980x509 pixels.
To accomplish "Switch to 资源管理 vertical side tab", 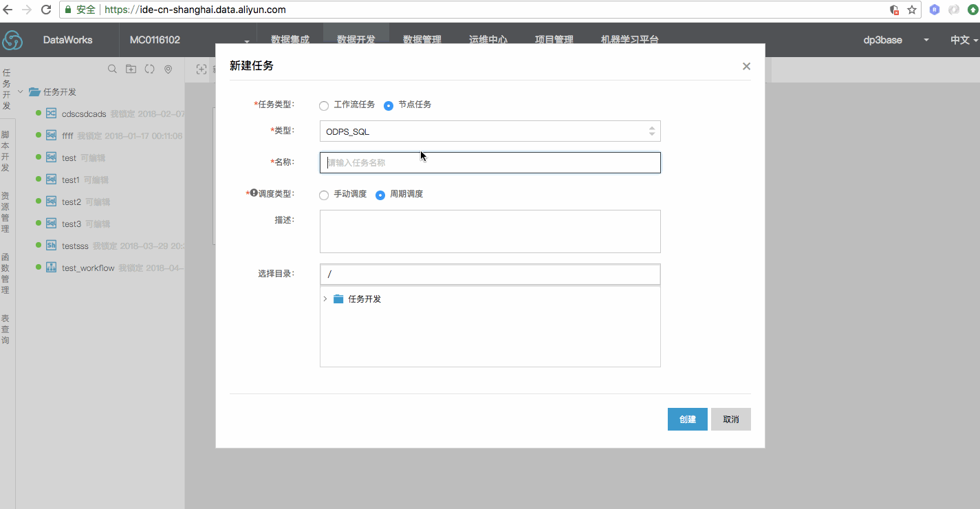I will (x=6, y=212).
